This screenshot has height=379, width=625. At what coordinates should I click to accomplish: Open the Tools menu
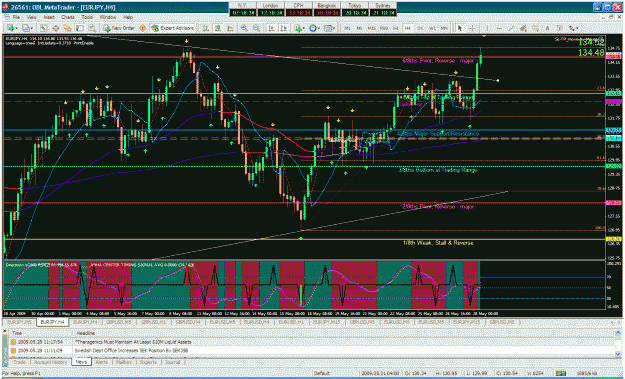87,18
